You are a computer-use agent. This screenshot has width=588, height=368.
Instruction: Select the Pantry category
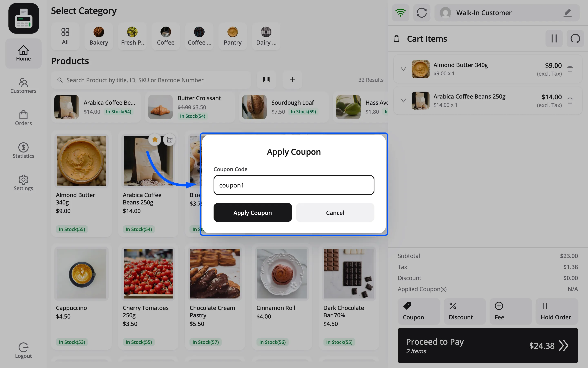(233, 37)
